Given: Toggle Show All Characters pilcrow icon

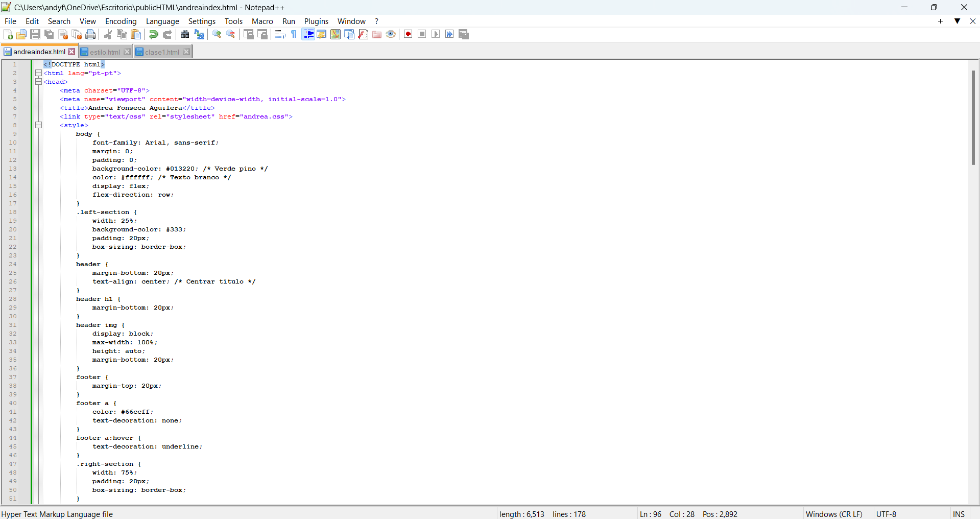Looking at the screenshot, I should [294, 34].
